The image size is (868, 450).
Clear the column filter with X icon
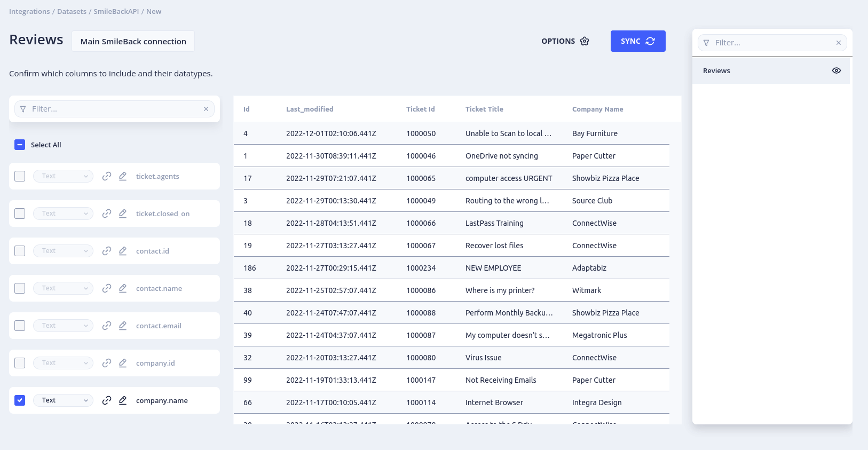coord(206,109)
